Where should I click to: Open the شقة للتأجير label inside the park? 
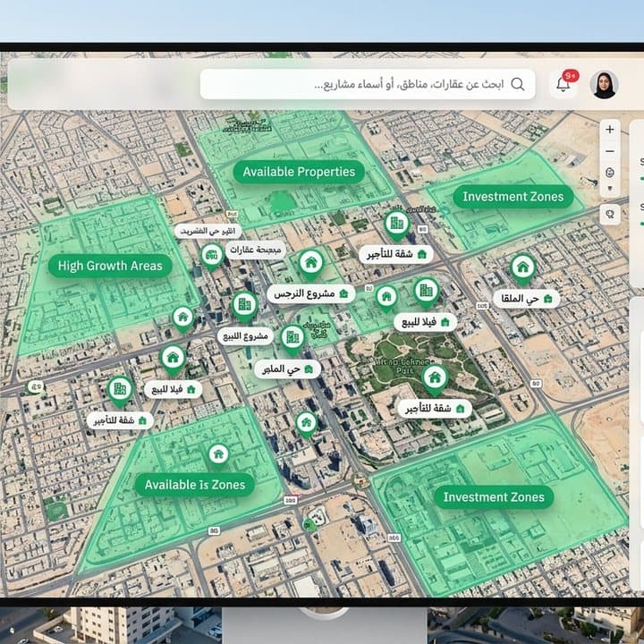coord(435,409)
